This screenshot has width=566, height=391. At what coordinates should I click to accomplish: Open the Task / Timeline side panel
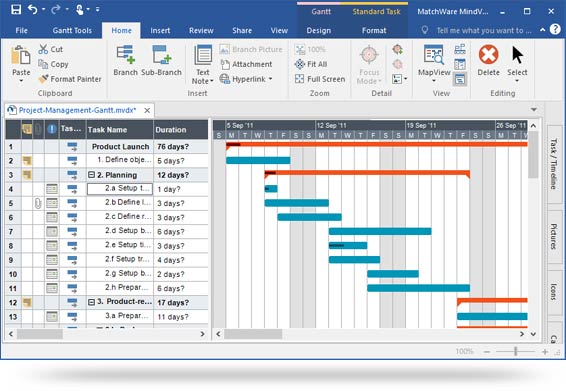[554, 164]
